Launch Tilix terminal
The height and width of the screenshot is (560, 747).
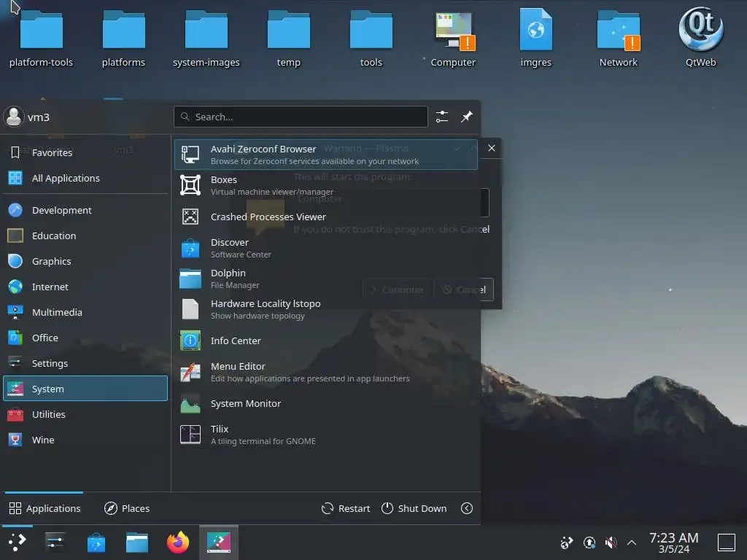[326, 435]
